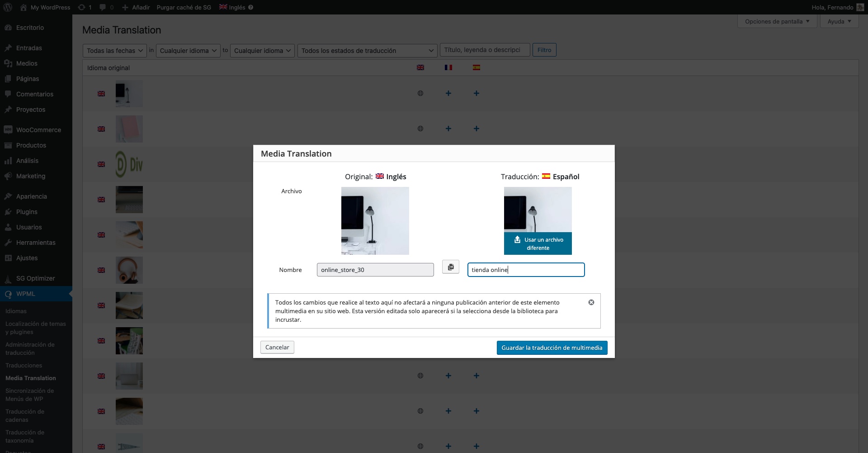Open Traducción de cadenas submenu item

[x=25, y=415]
